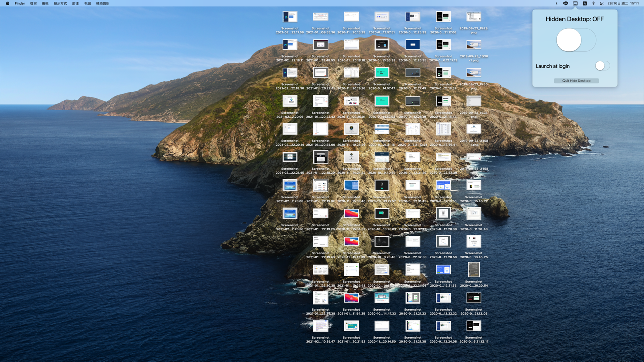Click the date and time 2月16日 週二 15:11
644x362 pixels.
coord(623,3)
